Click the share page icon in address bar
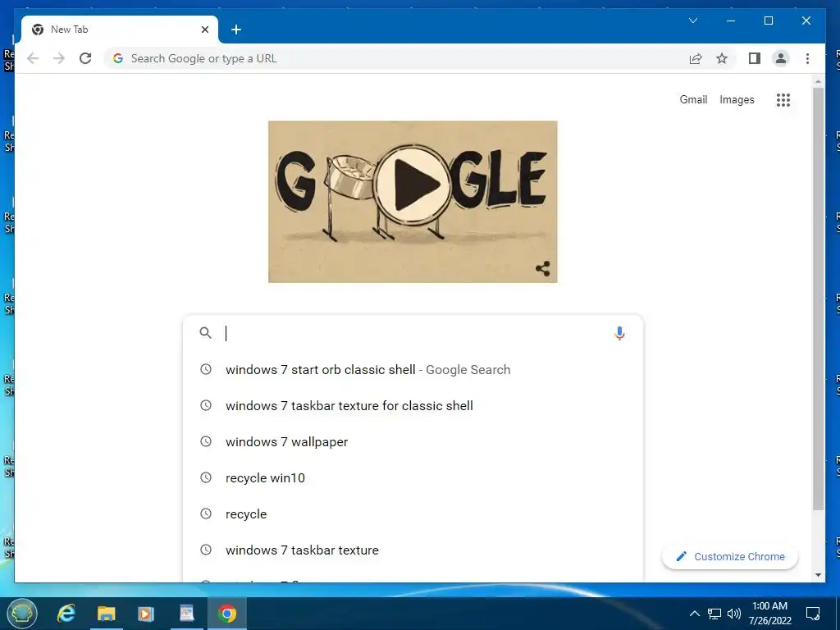The image size is (840, 630). (696, 58)
